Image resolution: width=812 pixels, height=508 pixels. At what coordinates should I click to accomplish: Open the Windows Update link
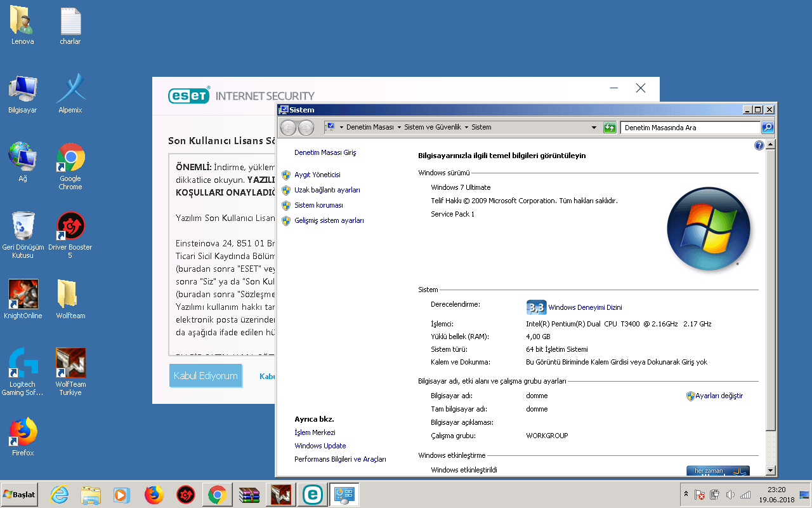pyautogui.click(x=320, y=446)
